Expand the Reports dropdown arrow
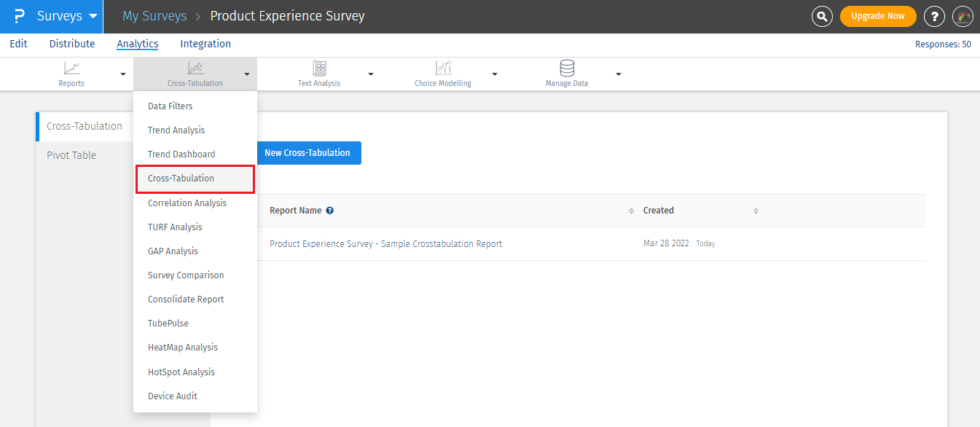 click(124, 74)
